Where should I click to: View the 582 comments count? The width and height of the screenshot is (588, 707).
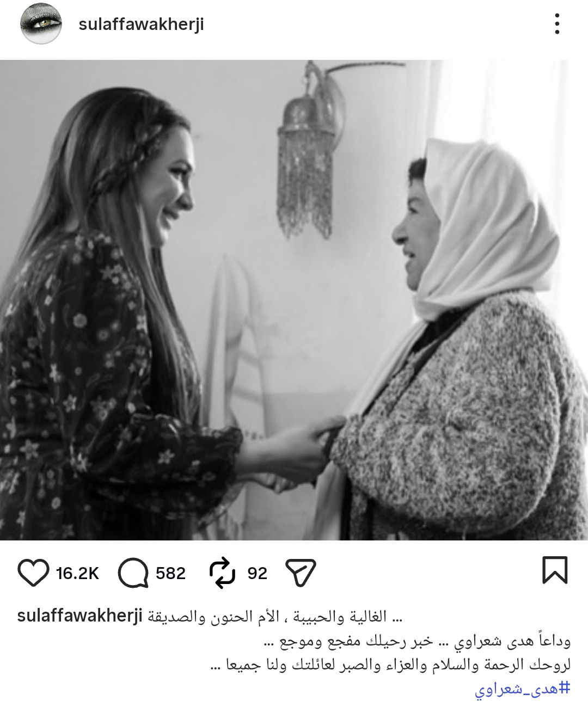coord(170,573)
